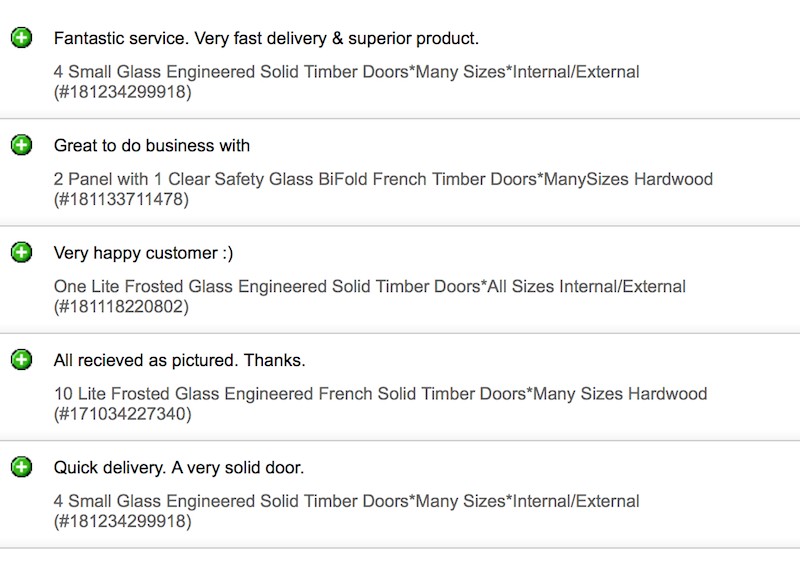Image resolution: width=800 pixels, height=562 pixels.
Task: Click the "Very happy customer :)" comment text
Action: tap(143, 253)
